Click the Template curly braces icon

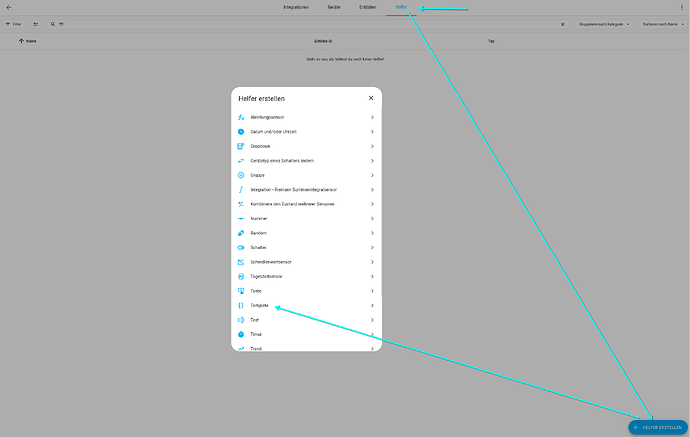pyautogui.click(x=241, y=305)
